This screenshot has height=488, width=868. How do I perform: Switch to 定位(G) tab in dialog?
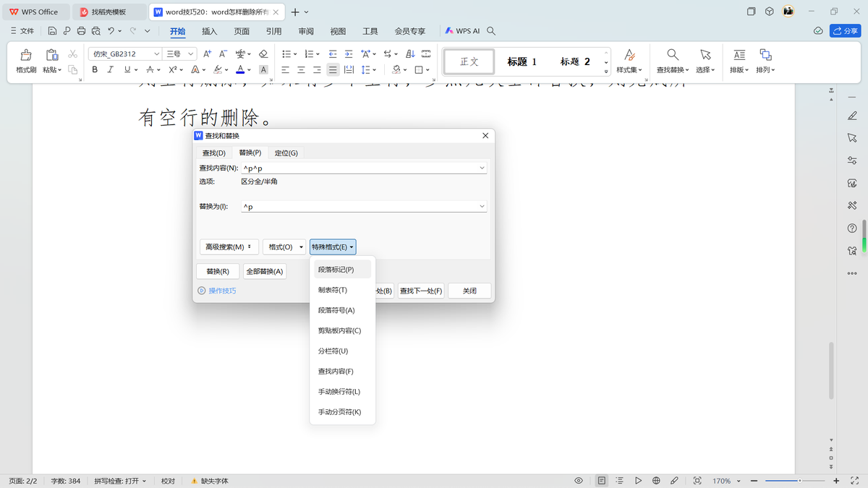coord(286,153)
